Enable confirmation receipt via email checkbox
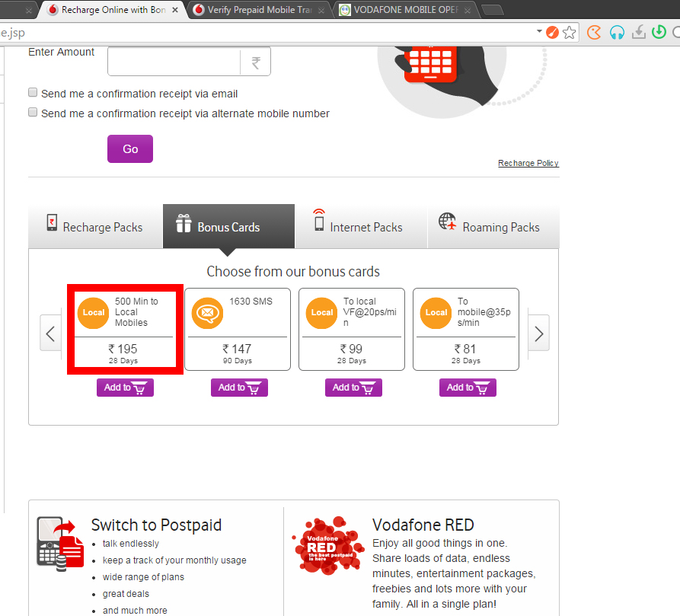This screenshot has width=680, height=616. tap(33, 93)
